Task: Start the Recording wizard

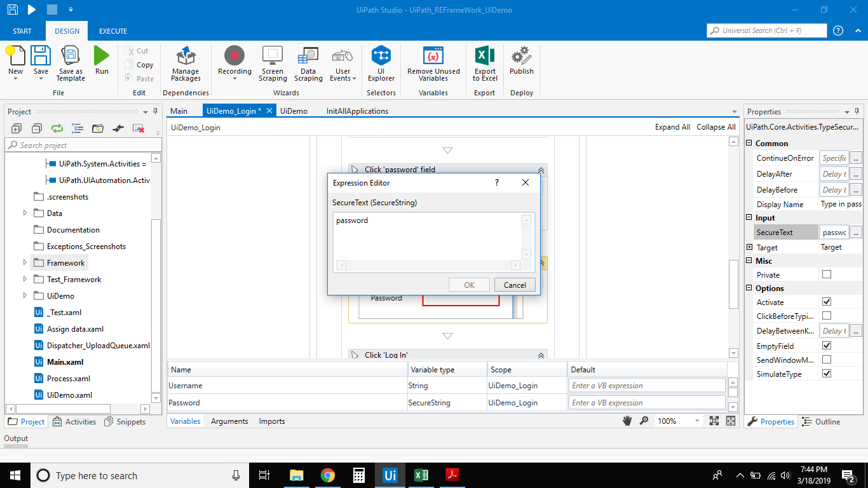Action: click(x=234, y=64)
